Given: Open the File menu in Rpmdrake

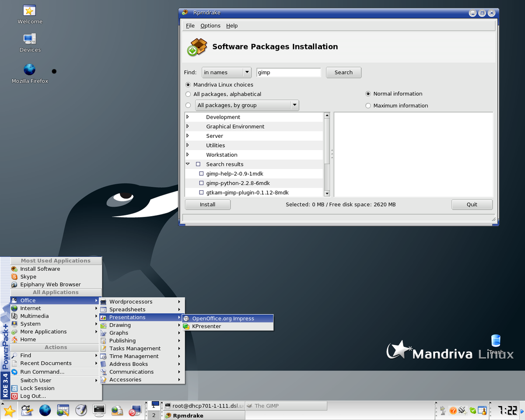Looking at the screenshot, I should (190, 26).
